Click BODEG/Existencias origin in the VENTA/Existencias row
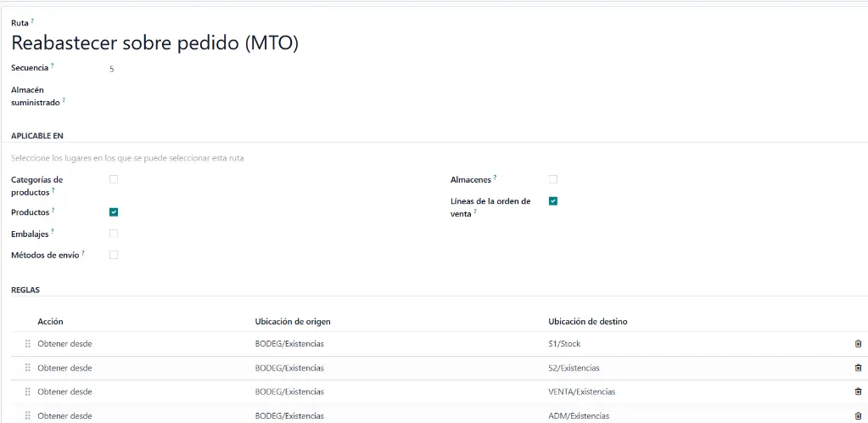 tap(289, 392)
